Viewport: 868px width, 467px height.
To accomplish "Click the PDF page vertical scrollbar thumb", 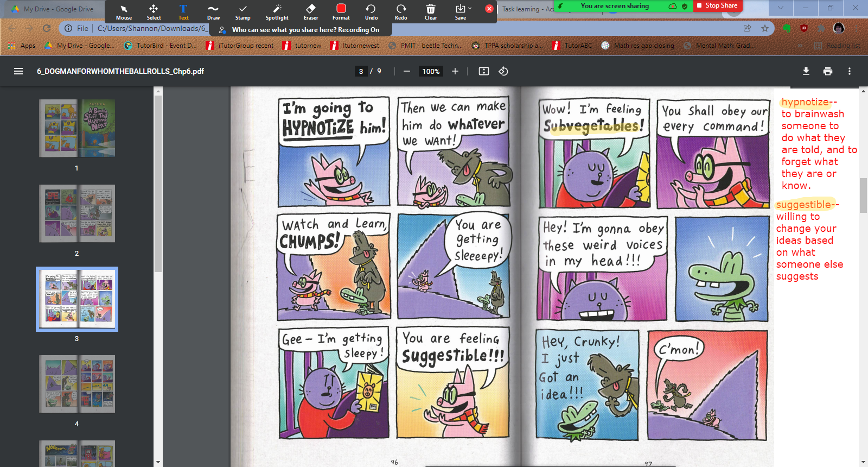I will pos(863,195).
